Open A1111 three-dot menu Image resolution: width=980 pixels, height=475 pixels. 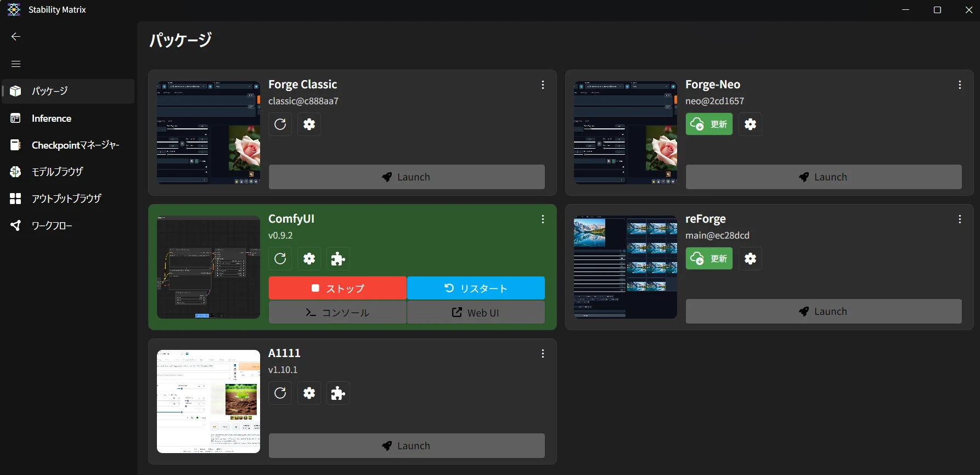click(x=543, y=354)
